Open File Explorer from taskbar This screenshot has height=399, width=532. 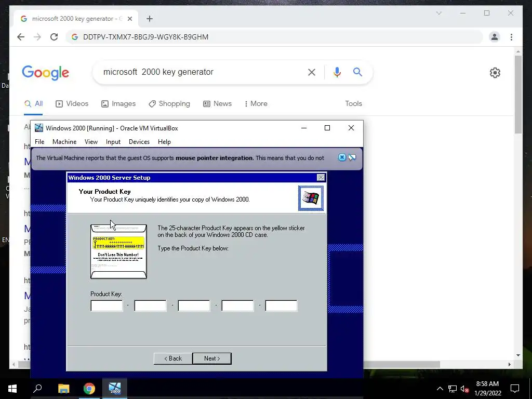coord(63,389)
